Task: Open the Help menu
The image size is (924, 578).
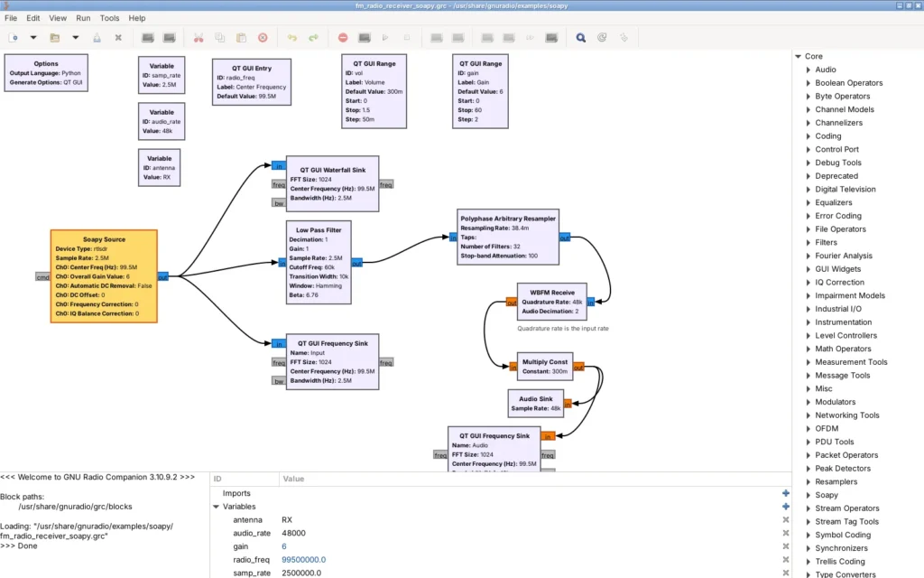Action: (137, 18)
